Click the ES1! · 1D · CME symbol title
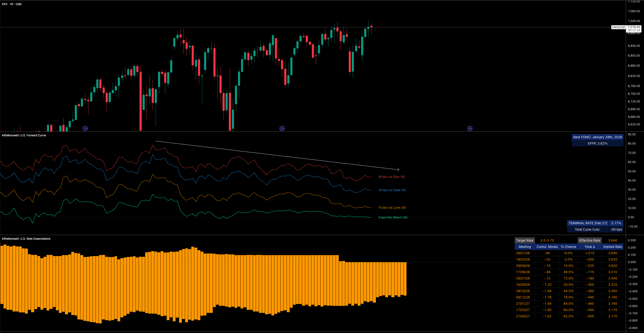Screen dimensions: 644x333 tap(12, 4)
